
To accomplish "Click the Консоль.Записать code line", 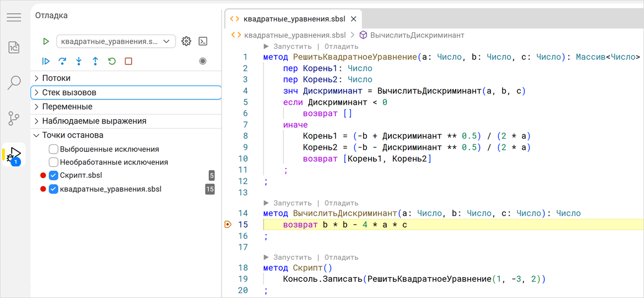I will tap(414, 279).
